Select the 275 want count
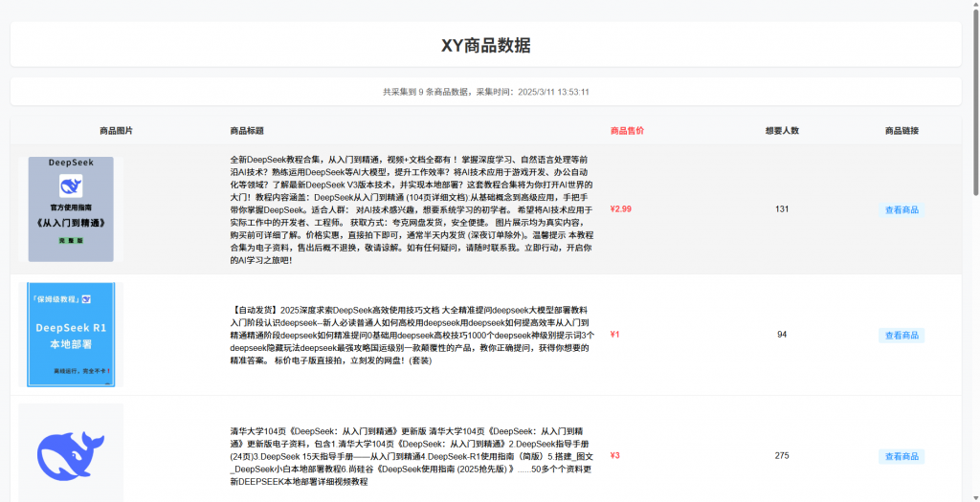 click(x=782, y=456)
